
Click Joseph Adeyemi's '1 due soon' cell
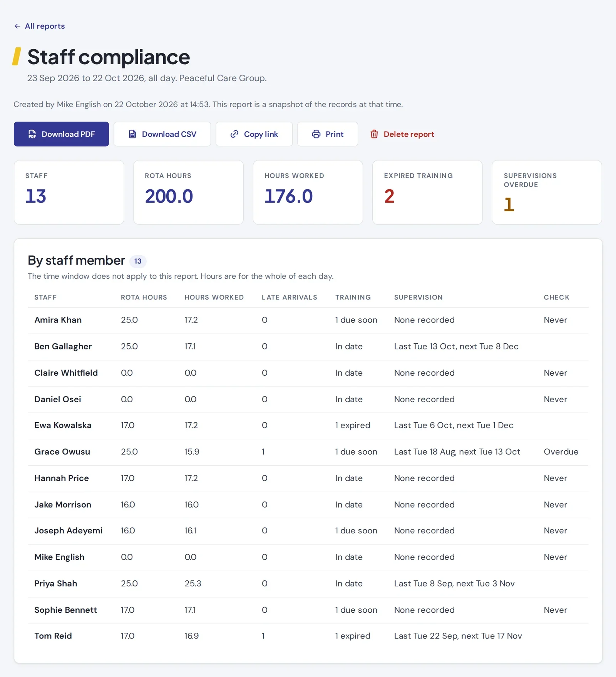[x=356, y=530]
